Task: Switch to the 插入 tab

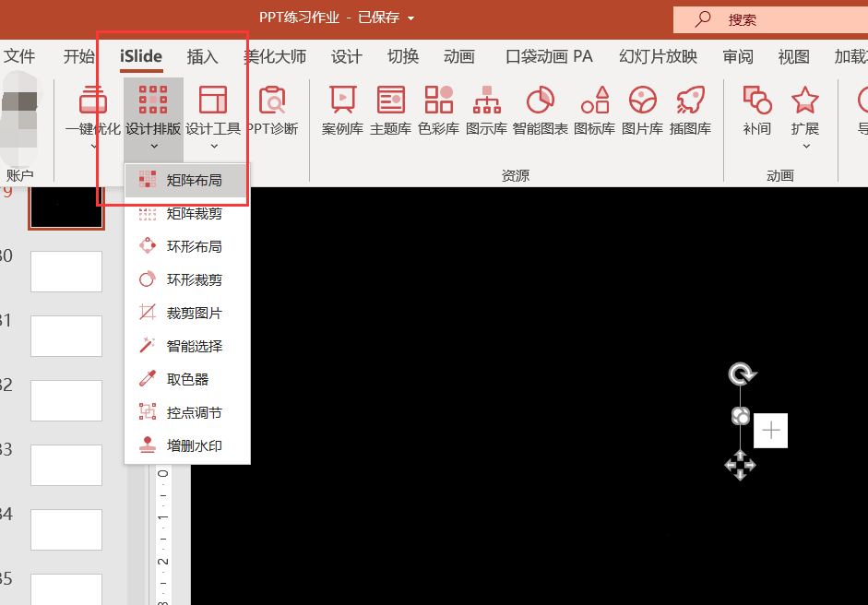Action: [202, 56]
